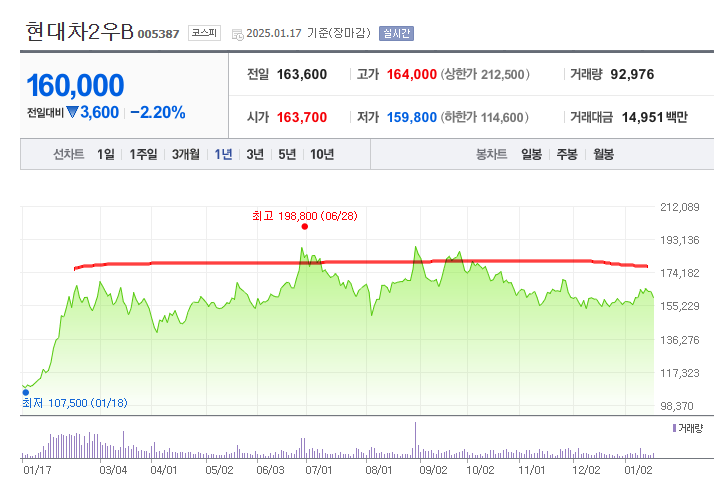
Task: Click the stock name 현대차2우B
Action: click(x=80, y=31)
